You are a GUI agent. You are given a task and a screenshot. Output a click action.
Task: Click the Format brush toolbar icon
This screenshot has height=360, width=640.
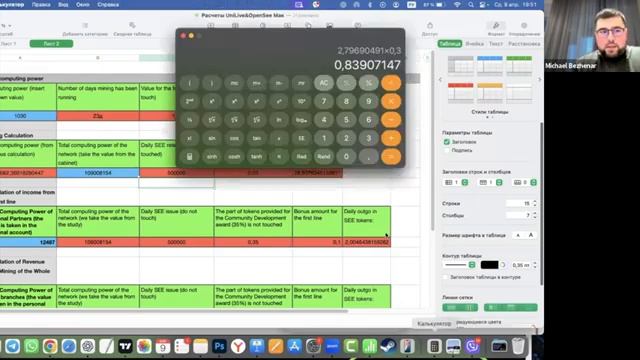[x=496, y=26]
